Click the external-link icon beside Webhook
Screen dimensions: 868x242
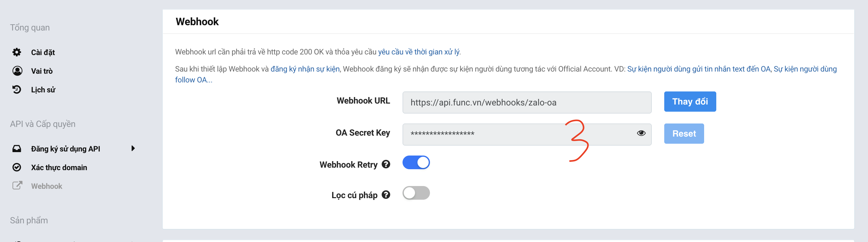click(17, 185)
